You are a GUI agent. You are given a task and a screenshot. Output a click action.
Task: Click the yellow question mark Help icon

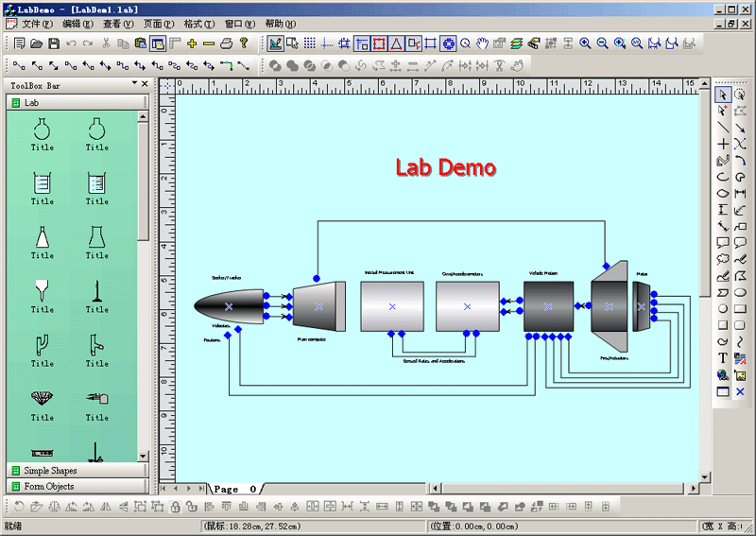(243, 43)
